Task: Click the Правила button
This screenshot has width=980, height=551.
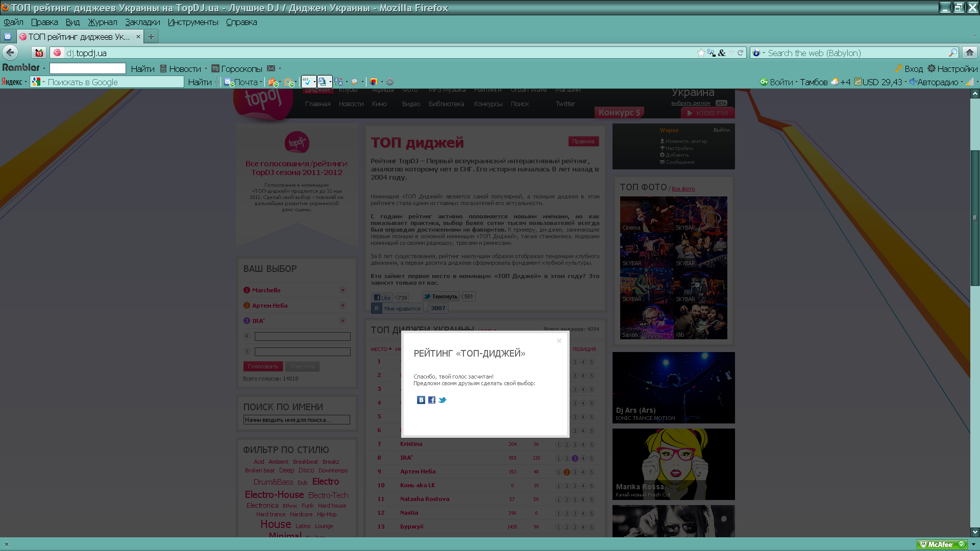Action: [x=583, y=141]
